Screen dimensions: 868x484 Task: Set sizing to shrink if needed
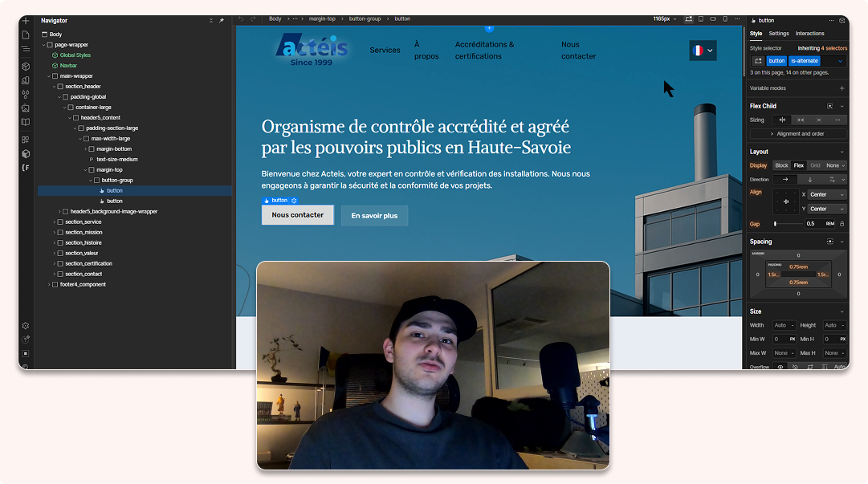tap(782, 120)
